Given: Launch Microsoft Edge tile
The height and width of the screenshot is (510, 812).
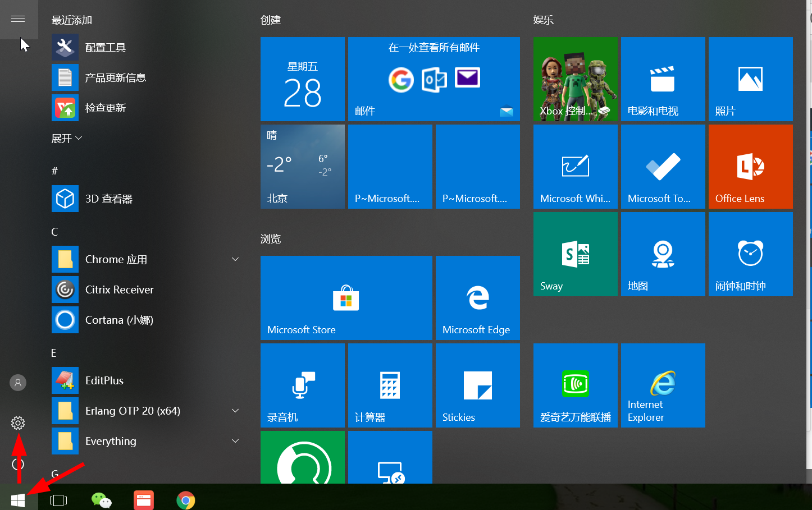Looking at the screenshot, I should (478, 298).
